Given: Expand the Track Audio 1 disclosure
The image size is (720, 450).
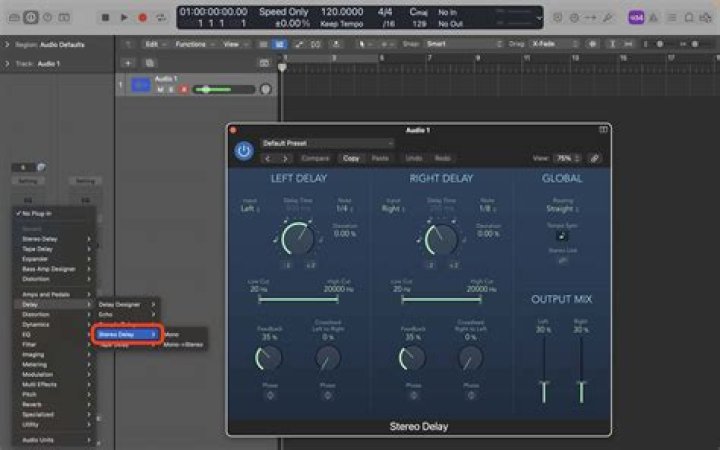Looking at the screenshot, I should tap(7, 64).
